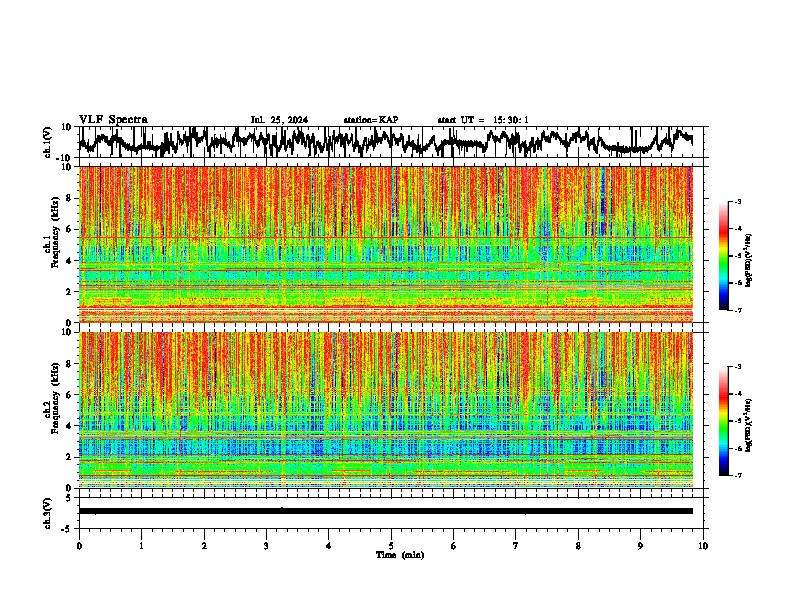Click the "8" kHz tick of ch.2 spectrogram
Image resolution: width=792 pixels, height=612 pixels.
(x=70, y=364)
